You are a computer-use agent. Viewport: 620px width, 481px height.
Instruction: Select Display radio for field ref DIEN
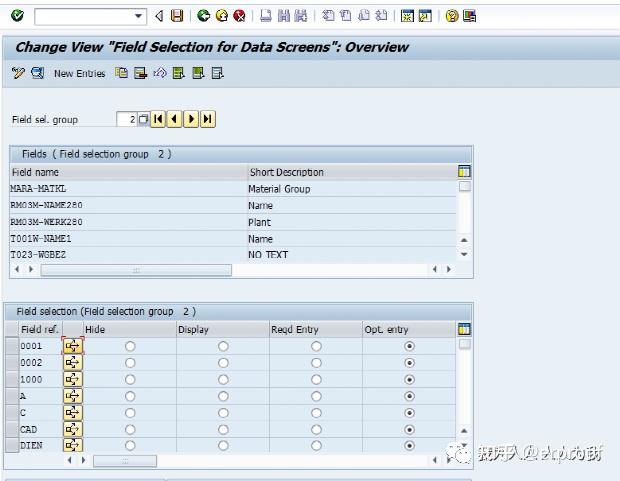(x=223, y=446)
